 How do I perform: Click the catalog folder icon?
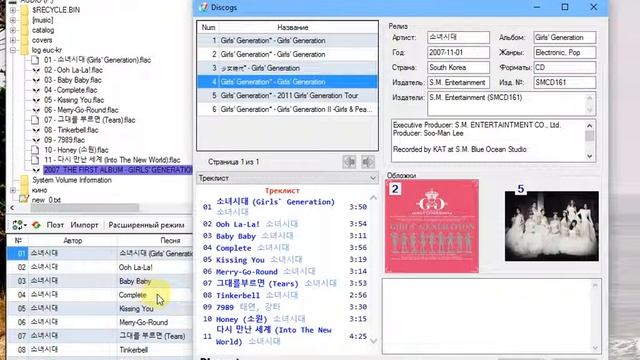click(x=24, y=30)
